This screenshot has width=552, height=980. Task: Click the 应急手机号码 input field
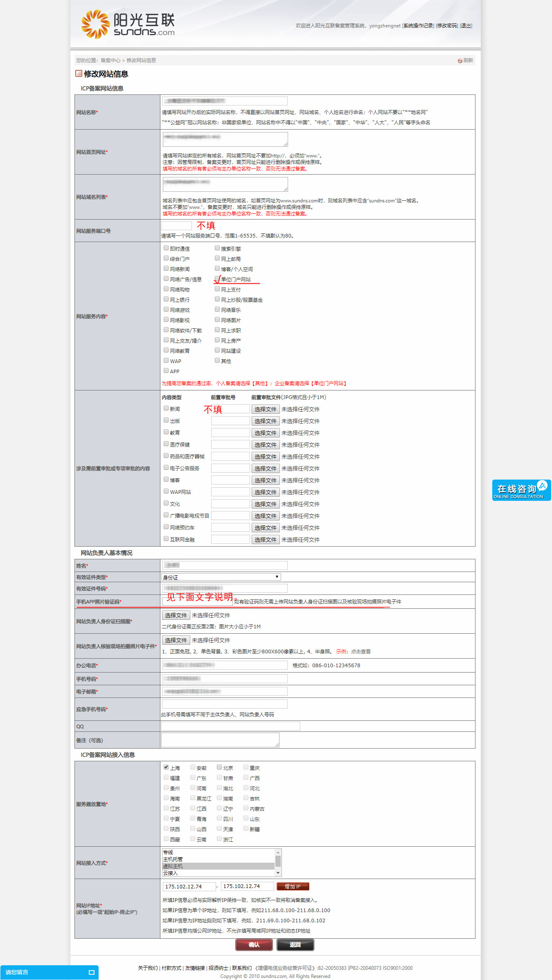click(225, 704)
